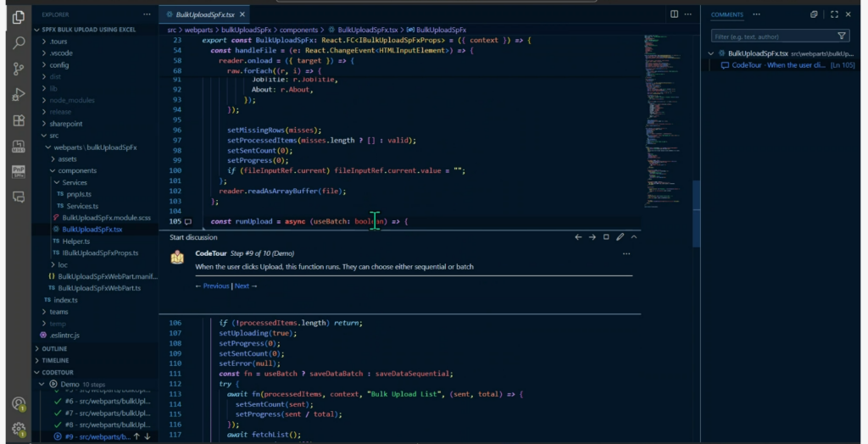Viewport: 868px width, 444px height.
Task: Open .eslintrc.js file
Action: click(x=63, y=335)
